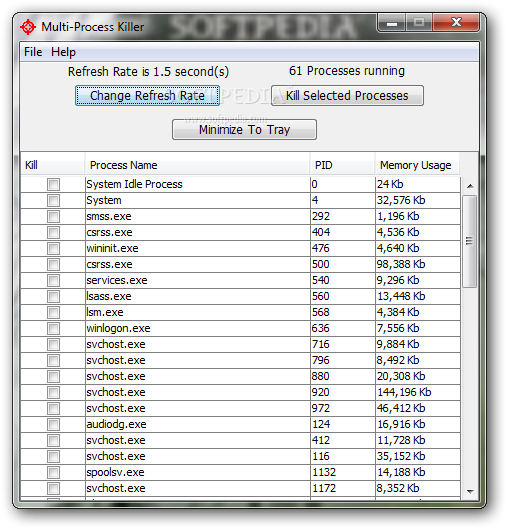
Task: Close the Multi-Process Killer window
Action: 456,22
